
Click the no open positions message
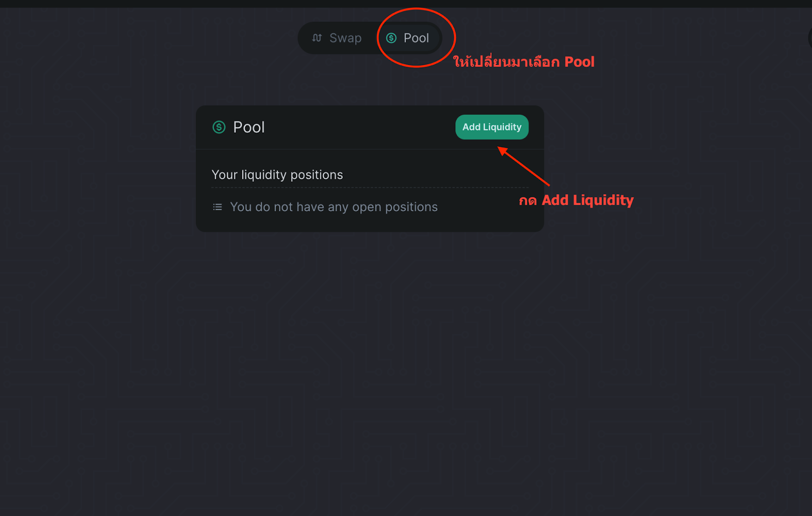pyautogui.click(x=333, y=207)
